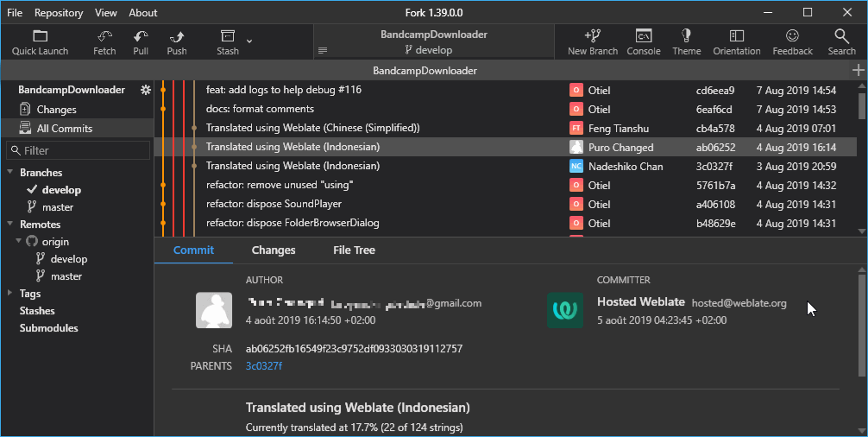The image size is (868, 437).
Task: Select Nadeshiko Chan's Indonesian commit
Action: pyautogui.click(x=506, y=166)
